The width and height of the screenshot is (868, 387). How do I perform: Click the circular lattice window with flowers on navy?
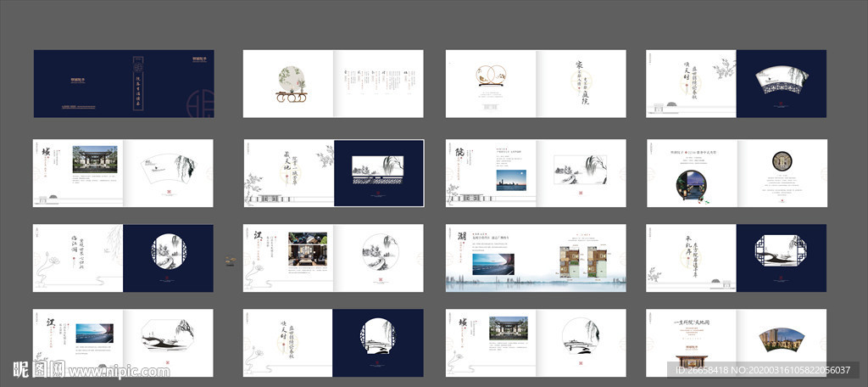(169, 252)
